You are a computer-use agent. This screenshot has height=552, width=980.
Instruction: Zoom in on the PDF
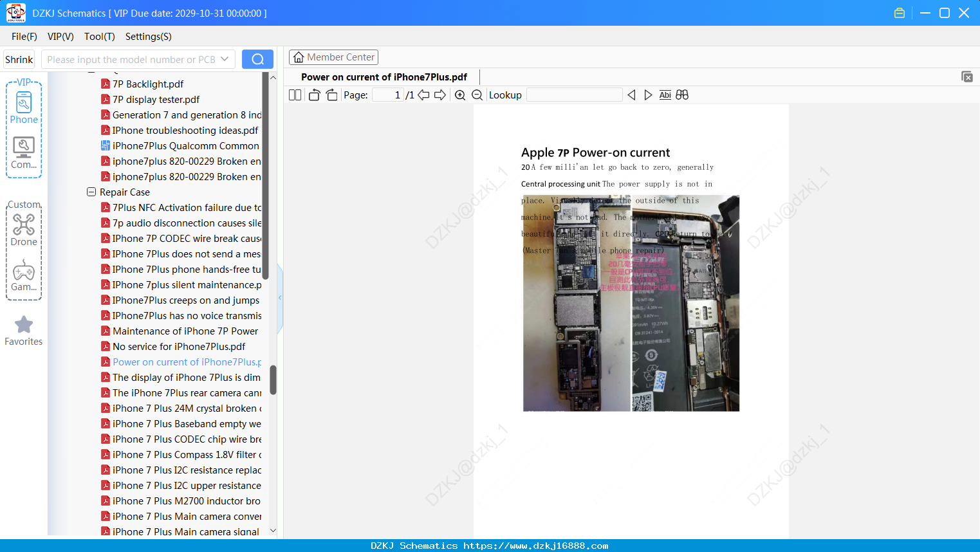pos(460,95)
